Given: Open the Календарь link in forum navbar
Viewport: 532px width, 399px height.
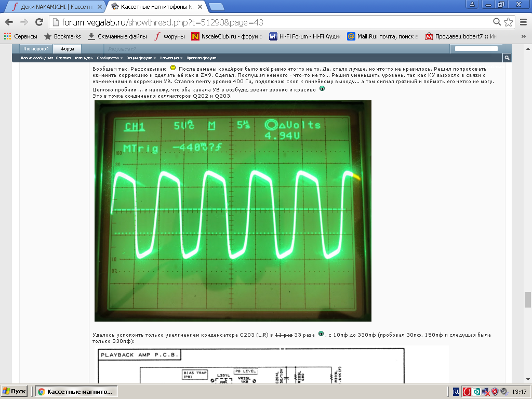Looking at the screenshot, I should pos(83,58).
